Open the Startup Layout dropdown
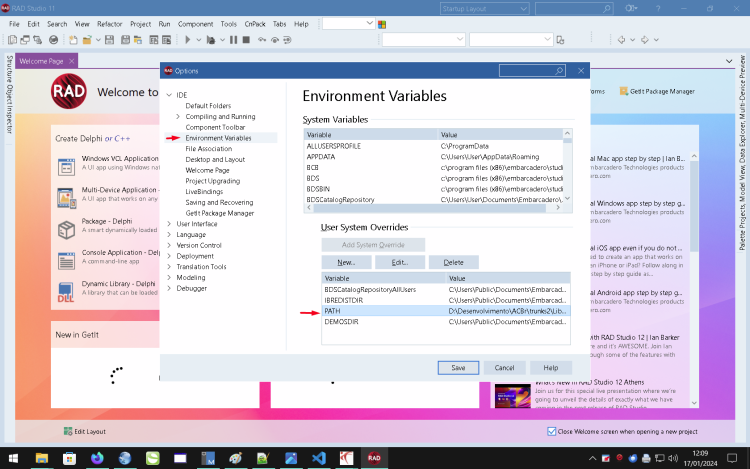 [x=484, y=9]
